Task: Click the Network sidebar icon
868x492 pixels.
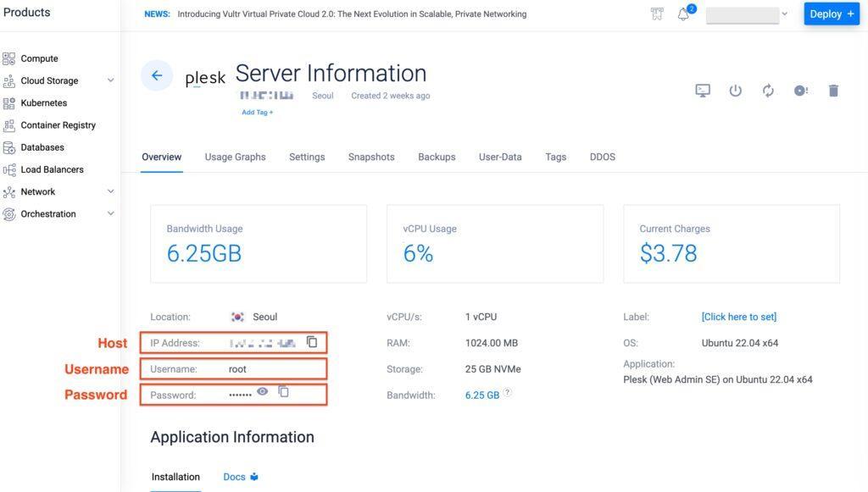Action: click(8, 192)
